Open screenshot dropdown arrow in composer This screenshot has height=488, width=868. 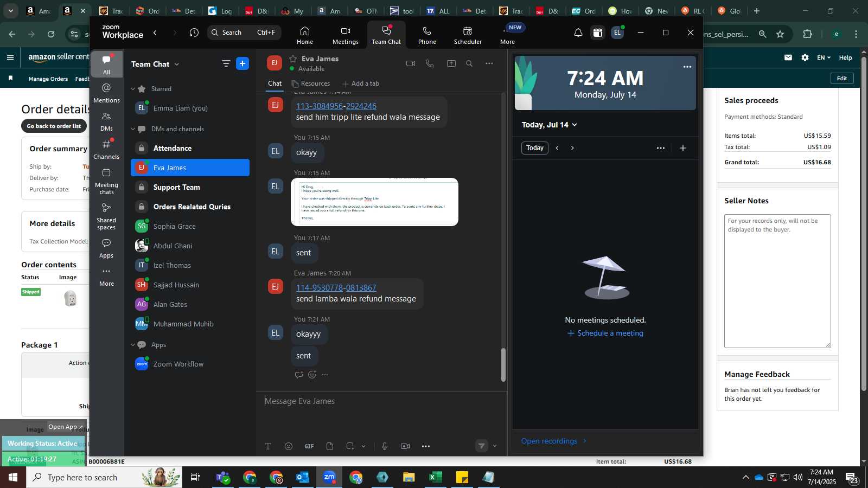pos(363,446)
